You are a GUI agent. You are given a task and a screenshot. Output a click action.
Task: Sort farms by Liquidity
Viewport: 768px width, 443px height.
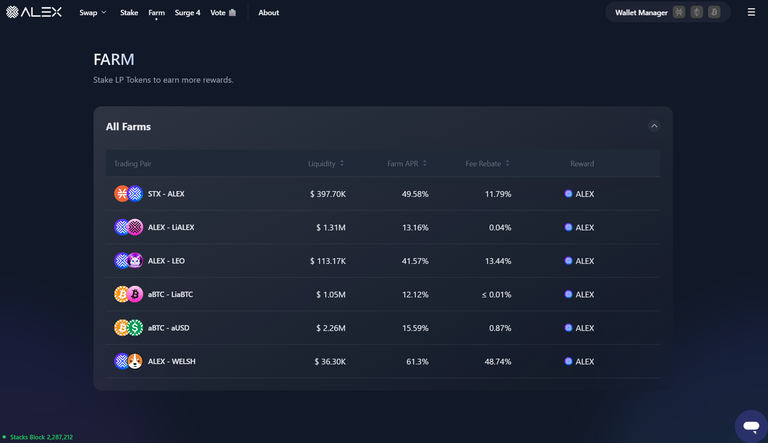pos(325,164)
